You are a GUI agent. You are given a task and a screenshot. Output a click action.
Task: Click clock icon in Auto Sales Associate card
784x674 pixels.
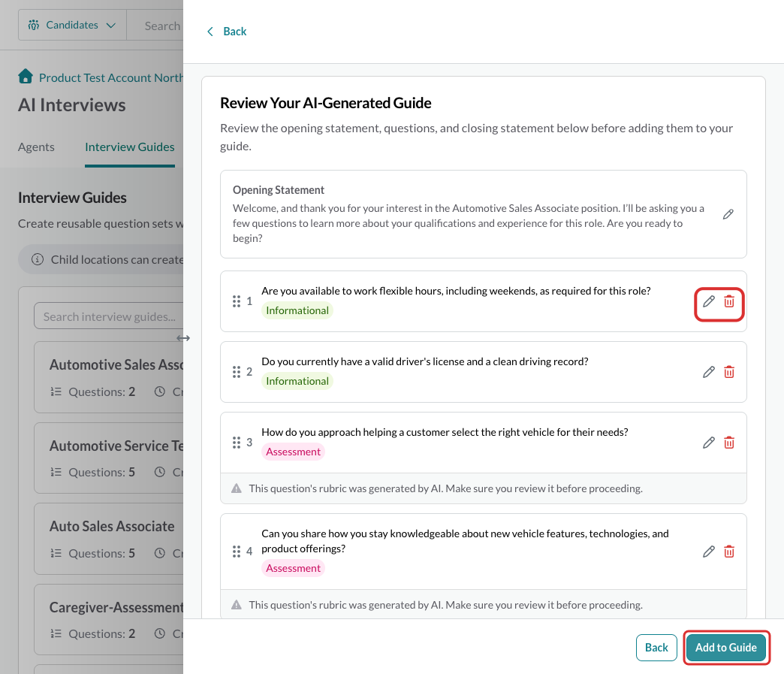[159, 553]
